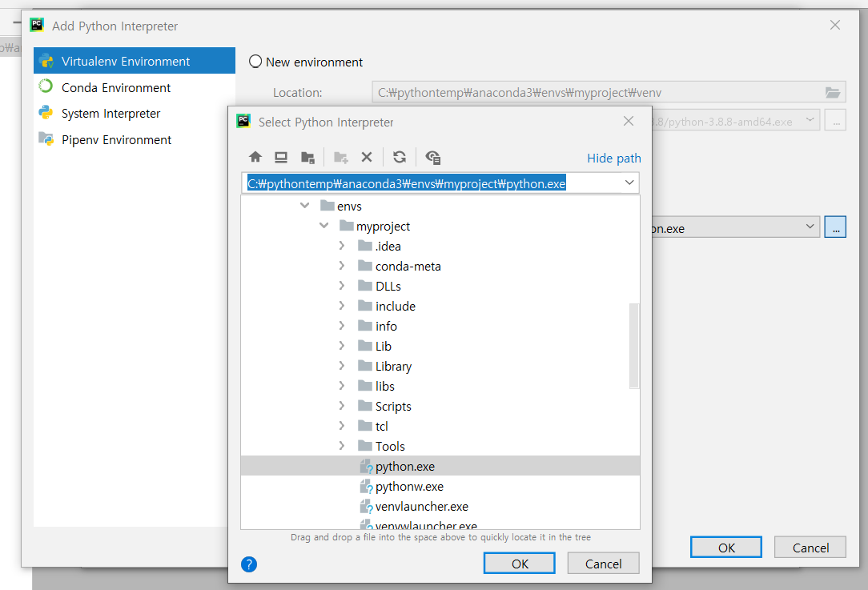Viewport: 868px width, 590px height.
Task: Select pythonw.exe in the file tree
Action: tap(440, 486)
